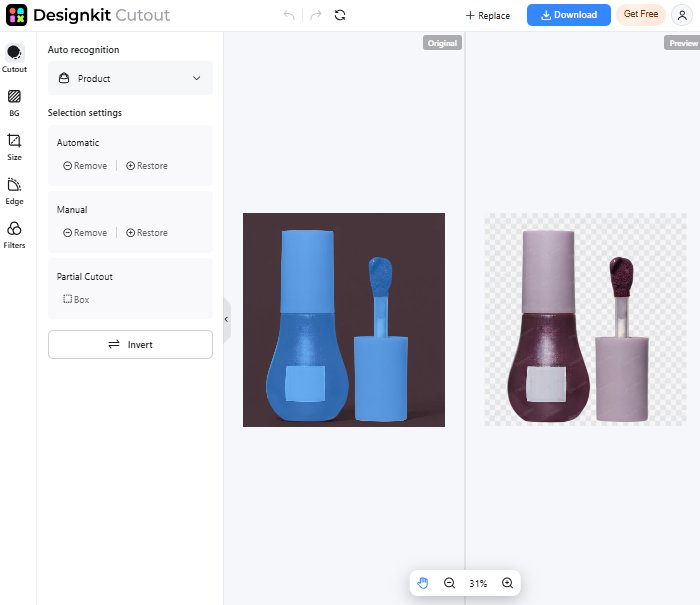The image size is (700, 605).
Task: Choose Automatic Restore selection
Action: [x=147, y=166]
